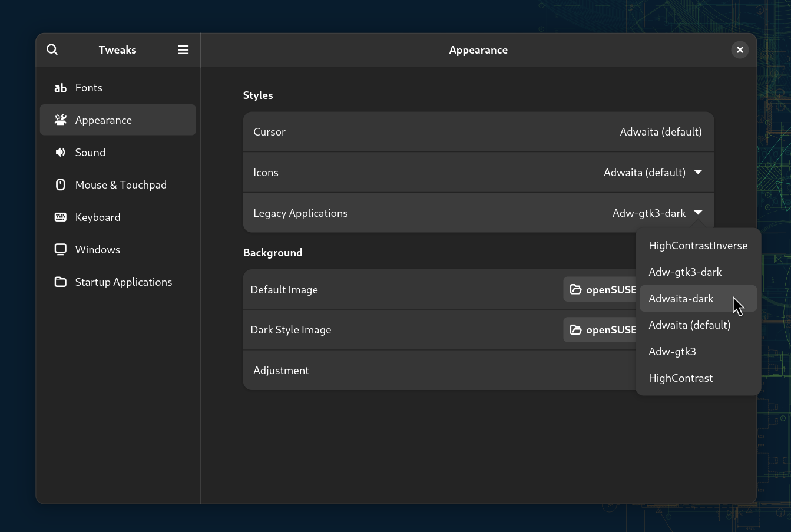Select the HighContrast theme option
The image size is (791, 532).
pyautogui.click(x=680, y=378)
